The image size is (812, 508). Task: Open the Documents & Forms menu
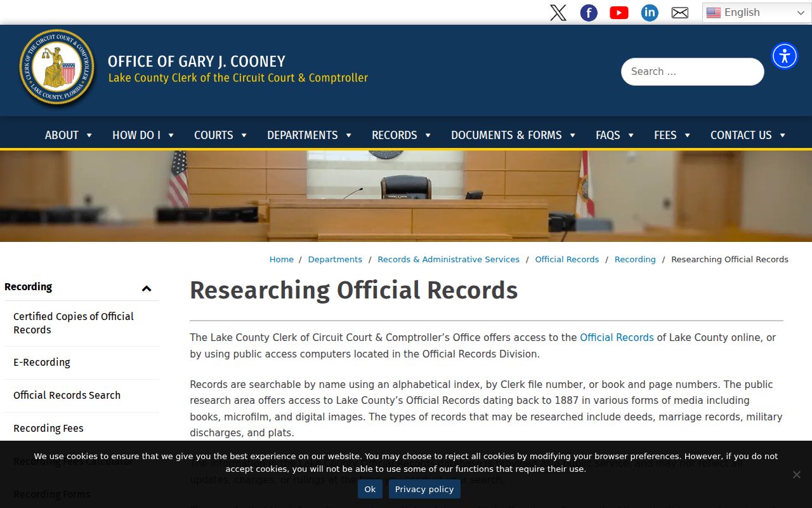pos(513,135)
